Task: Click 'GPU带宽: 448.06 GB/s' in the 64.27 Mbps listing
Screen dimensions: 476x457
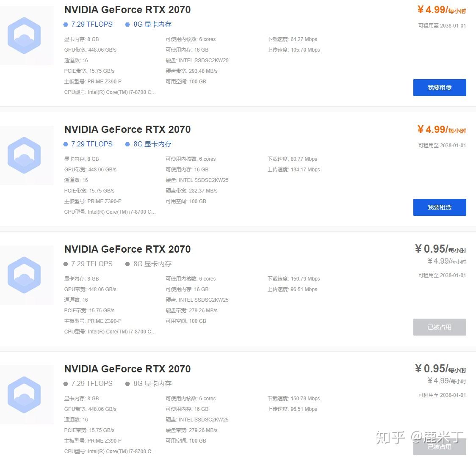Action: point(90,50)
